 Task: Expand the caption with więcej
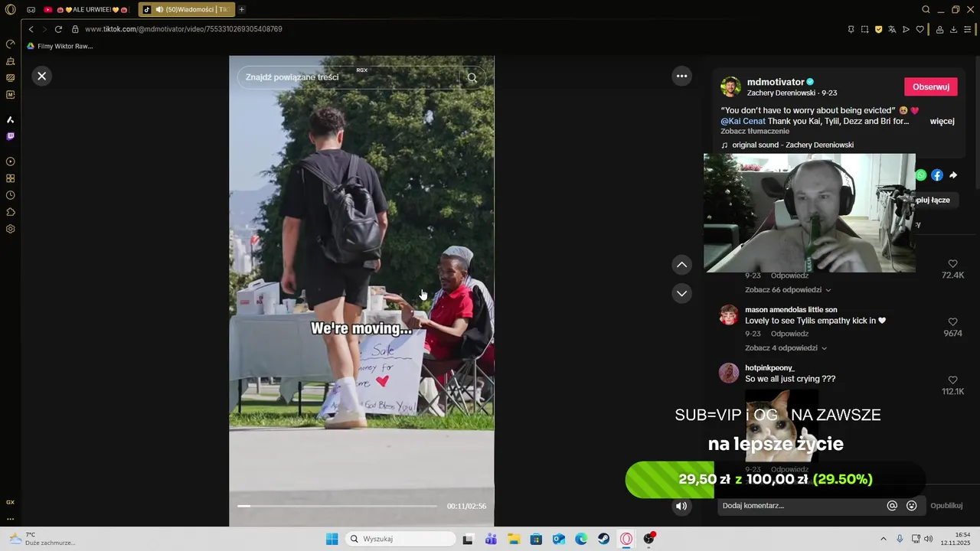[x=942, y=121]
